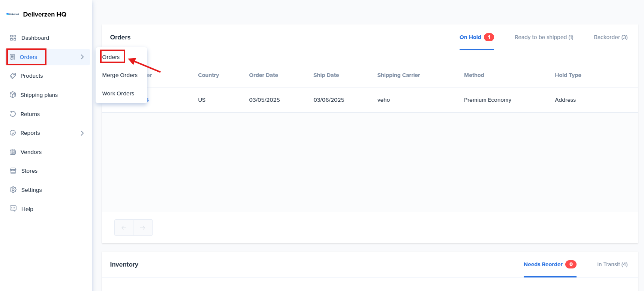Screen dimensions: 644x291
Task: Click the Deliverzen logo icon
Action: click(12, 14)
